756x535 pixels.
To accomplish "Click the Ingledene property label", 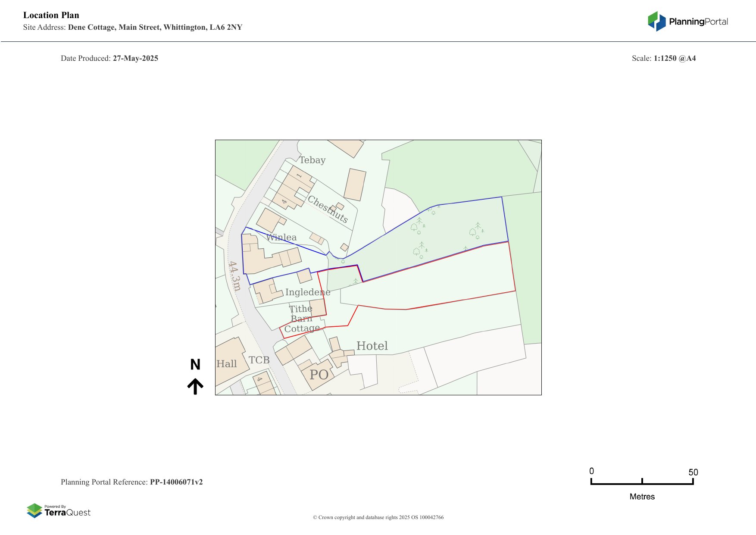I will click(307, 292).
